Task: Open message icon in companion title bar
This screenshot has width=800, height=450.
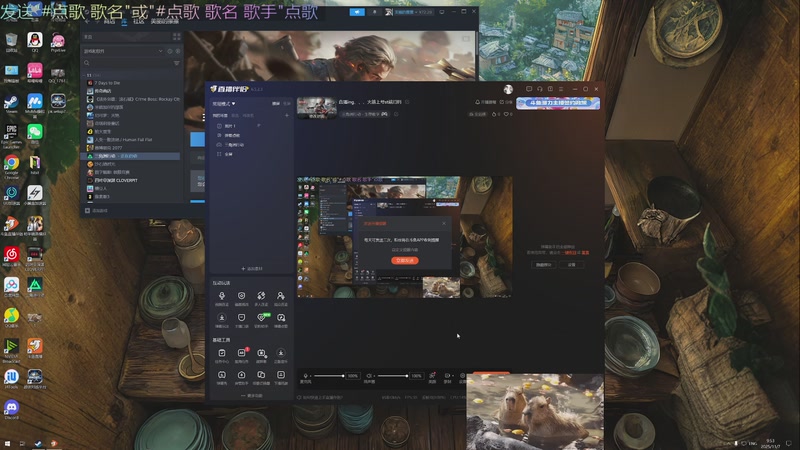Action: (529, 89)
